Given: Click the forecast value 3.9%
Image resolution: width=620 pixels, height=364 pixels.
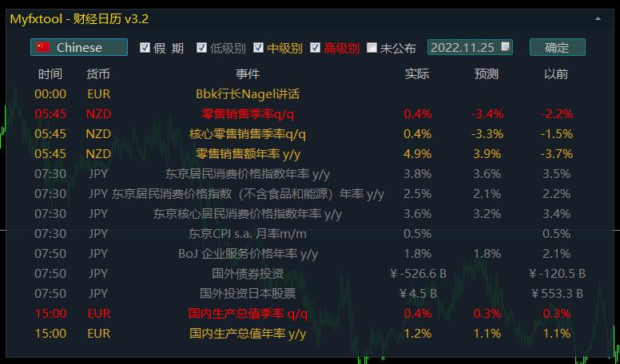Looking at the screenshot, I should coord(487,154).
